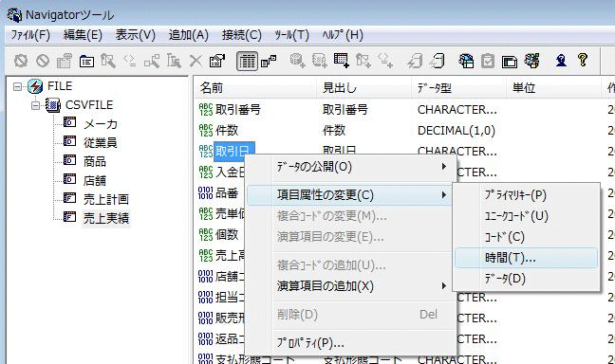615x364 pixels.
Task: Click the clipboard check toolbar icon
Action: 488,61
